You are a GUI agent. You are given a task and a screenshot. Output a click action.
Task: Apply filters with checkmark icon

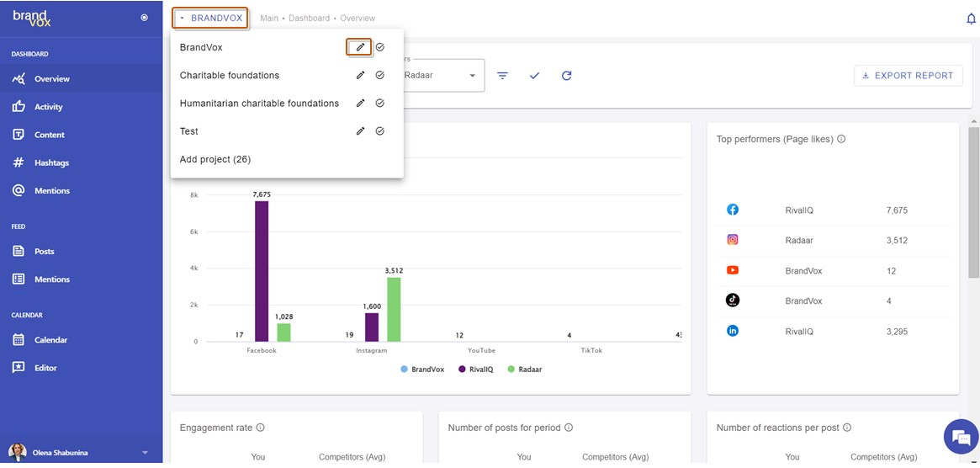pyautogui.click(x=534, y=76)
